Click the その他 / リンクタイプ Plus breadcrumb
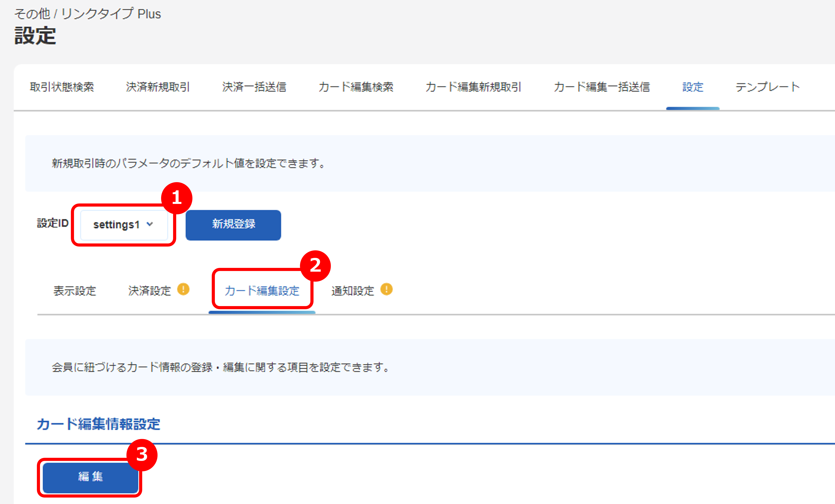Image resolution: width=835 pixels, height=504 pixels. click(87, 14)
